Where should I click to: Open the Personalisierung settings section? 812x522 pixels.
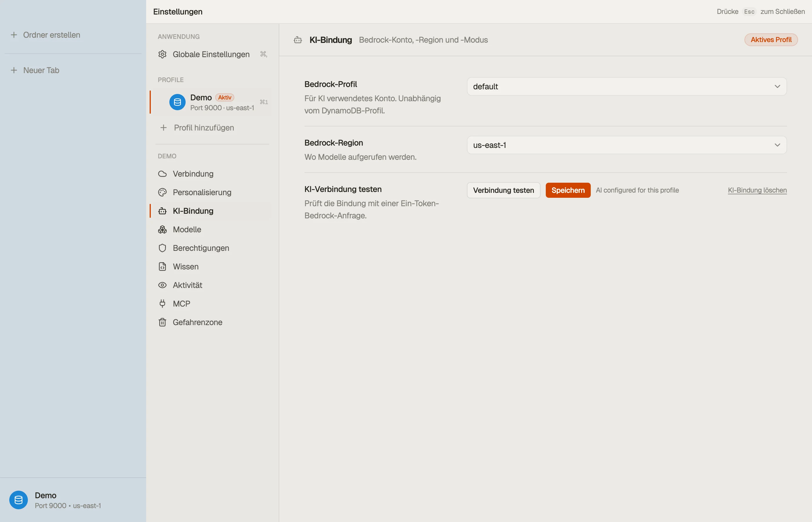211,193
